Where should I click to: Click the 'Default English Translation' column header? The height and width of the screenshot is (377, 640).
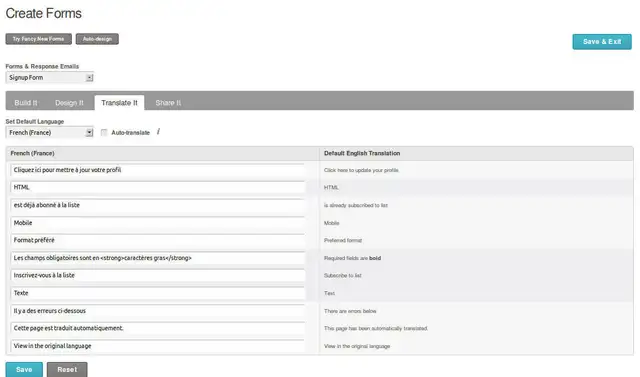pos(362,153)
